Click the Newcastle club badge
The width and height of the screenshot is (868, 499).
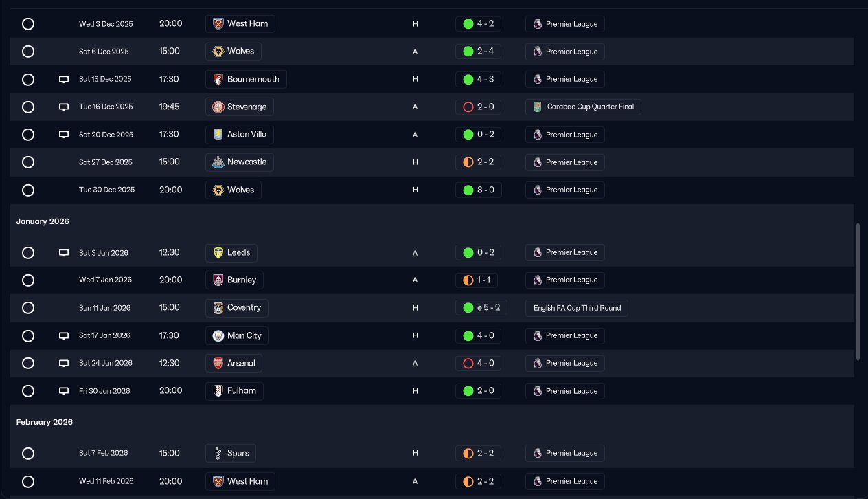[x=218, y=162]
